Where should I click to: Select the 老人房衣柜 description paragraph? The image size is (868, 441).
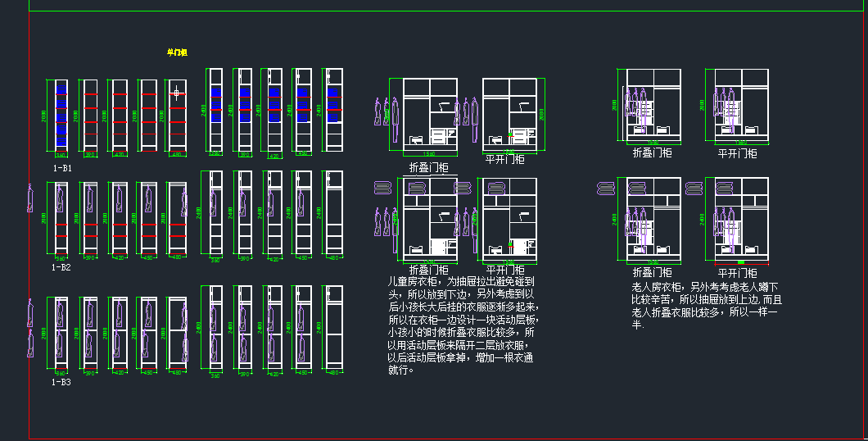click(706, 306)
